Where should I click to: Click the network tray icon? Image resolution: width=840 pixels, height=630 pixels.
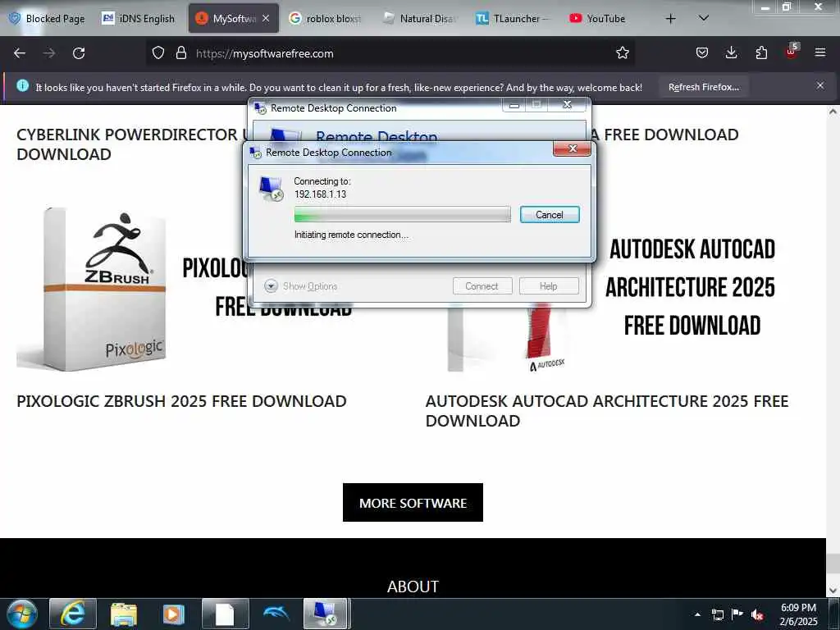pos(717,614)
